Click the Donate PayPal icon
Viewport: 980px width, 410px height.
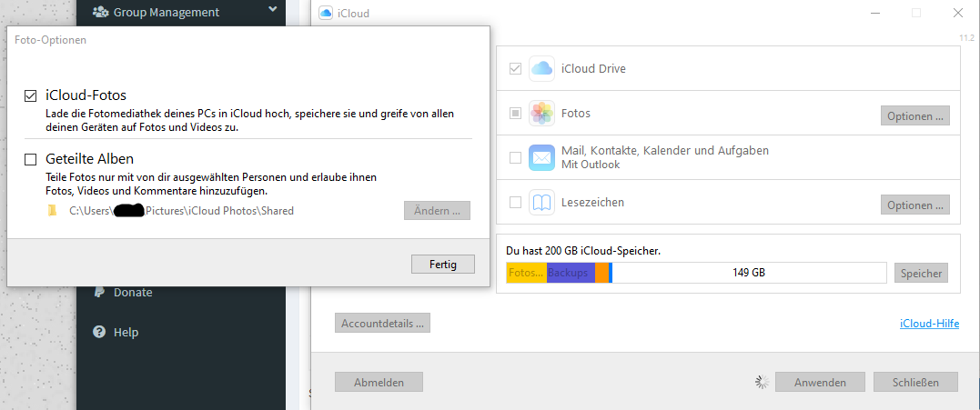99,292
